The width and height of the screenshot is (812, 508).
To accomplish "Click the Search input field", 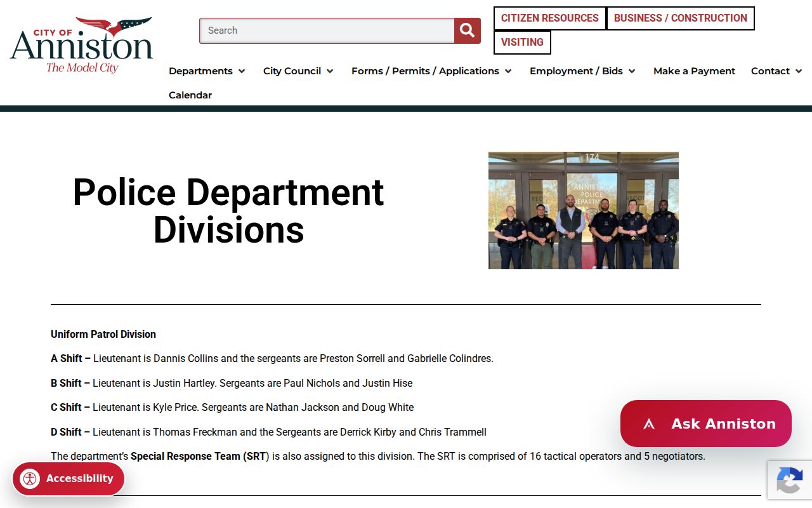I will point(327,30).
